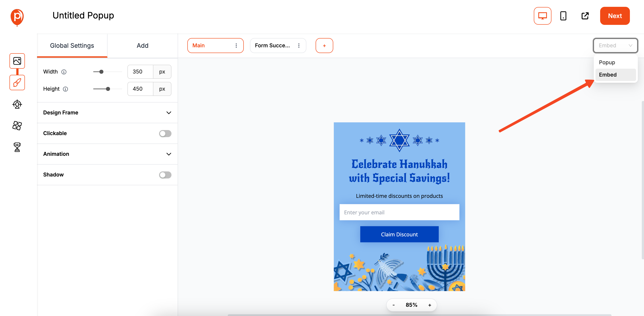
Task: Open the targeting sidebar icon
Action: pyautogui.click(x=17, y=104)
